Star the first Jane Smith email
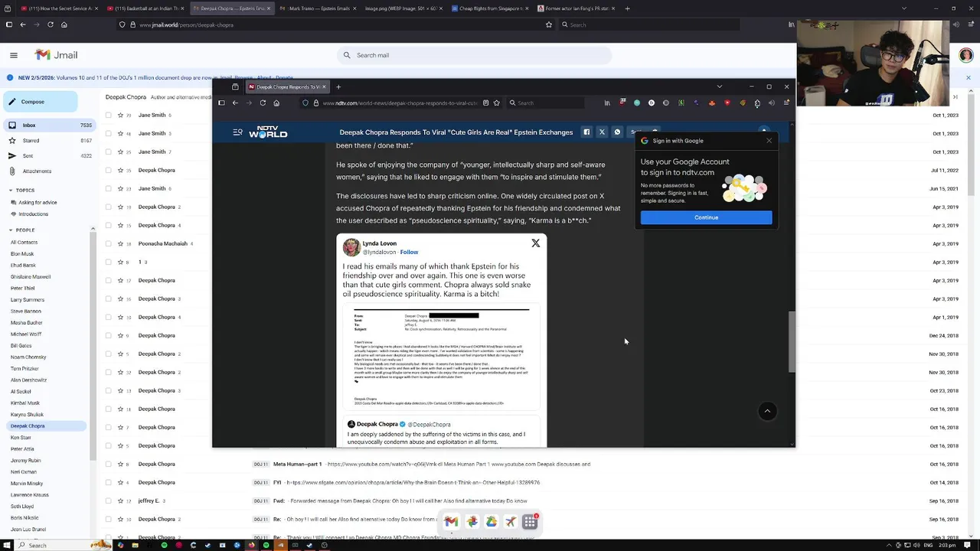 pos(119,115)
